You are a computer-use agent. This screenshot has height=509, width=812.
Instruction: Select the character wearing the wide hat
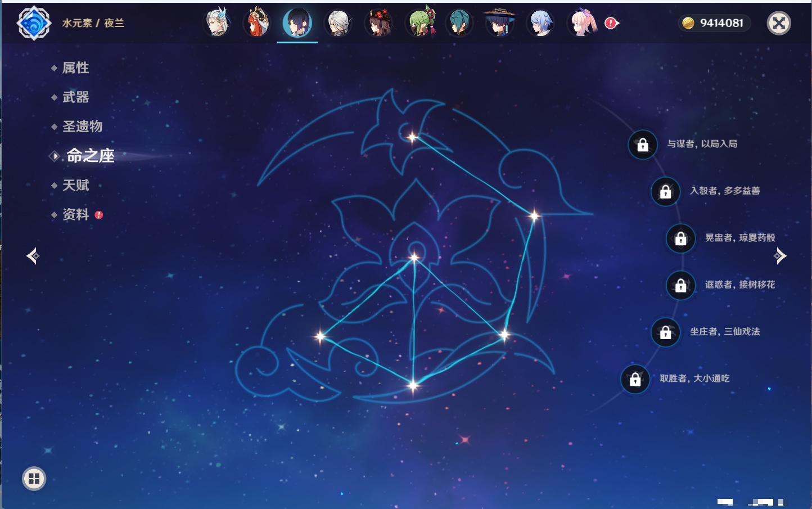point(499,22)
